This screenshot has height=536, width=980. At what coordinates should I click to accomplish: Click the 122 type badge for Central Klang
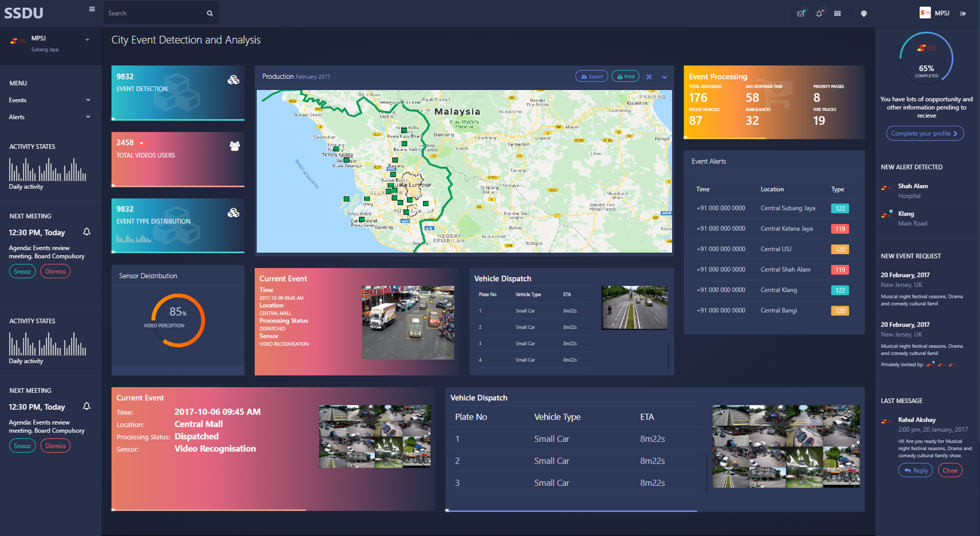[x=839, y=290]
